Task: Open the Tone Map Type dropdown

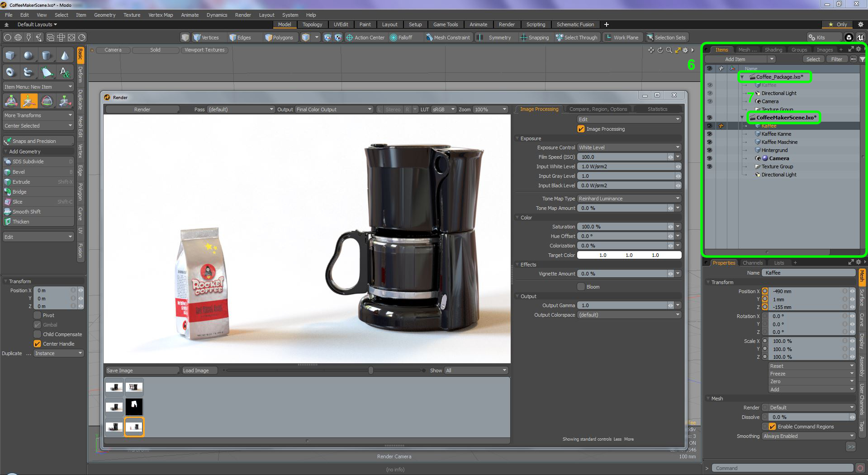Action: coord(629,199)
